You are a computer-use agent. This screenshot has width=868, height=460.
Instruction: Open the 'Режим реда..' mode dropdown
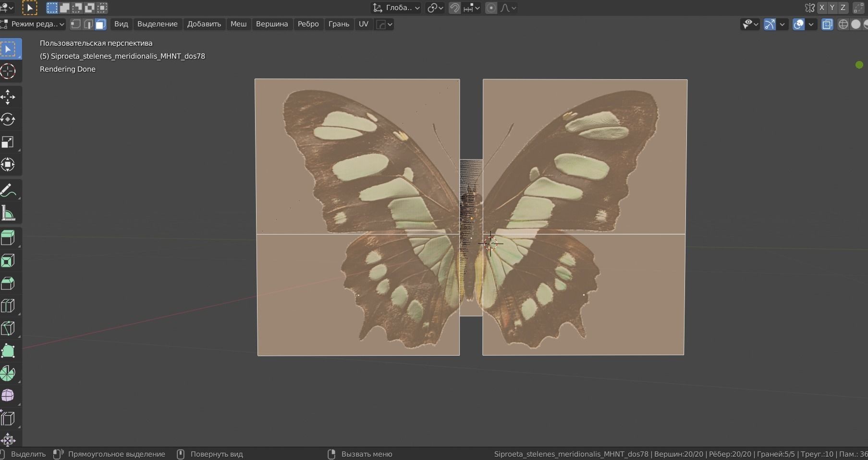[x=33, y=24]
